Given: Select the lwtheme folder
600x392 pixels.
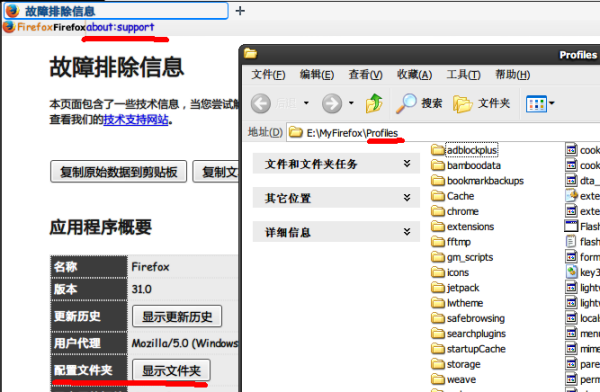Looking at the screenshot, I should (457, 303).
